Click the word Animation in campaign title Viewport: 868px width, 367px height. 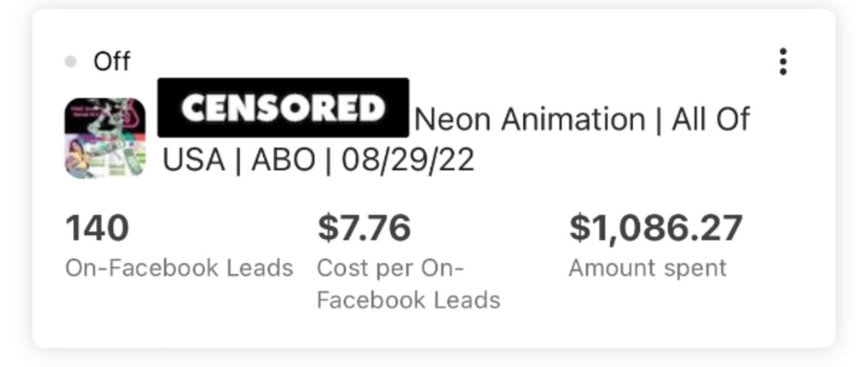(574, 120)
